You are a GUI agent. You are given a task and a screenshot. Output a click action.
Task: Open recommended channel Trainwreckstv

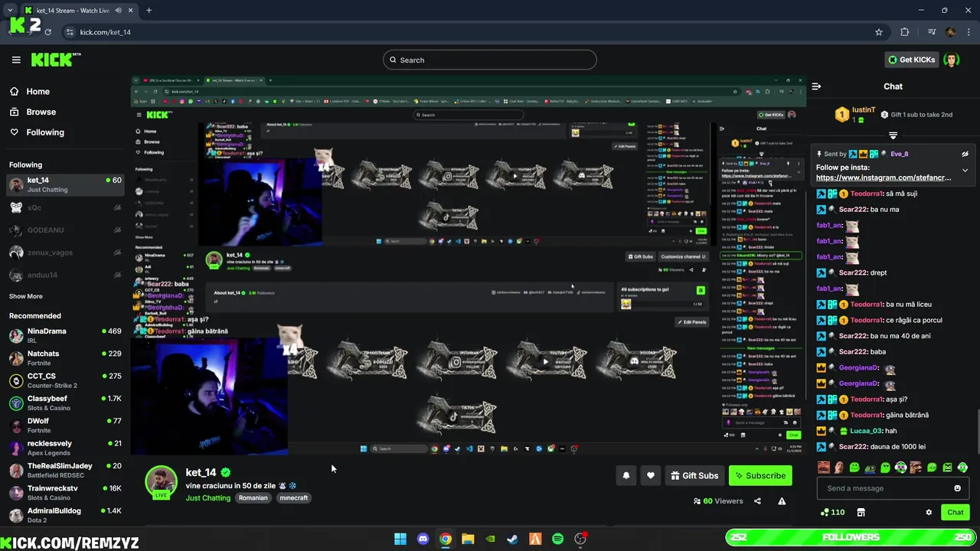click(x=64, y=493)
